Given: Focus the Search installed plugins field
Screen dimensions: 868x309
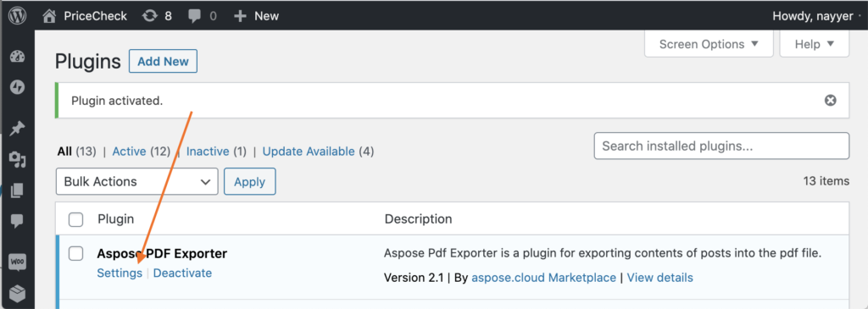Looking at the screenshot, I should pyautogui.click(x=721, y=146).
